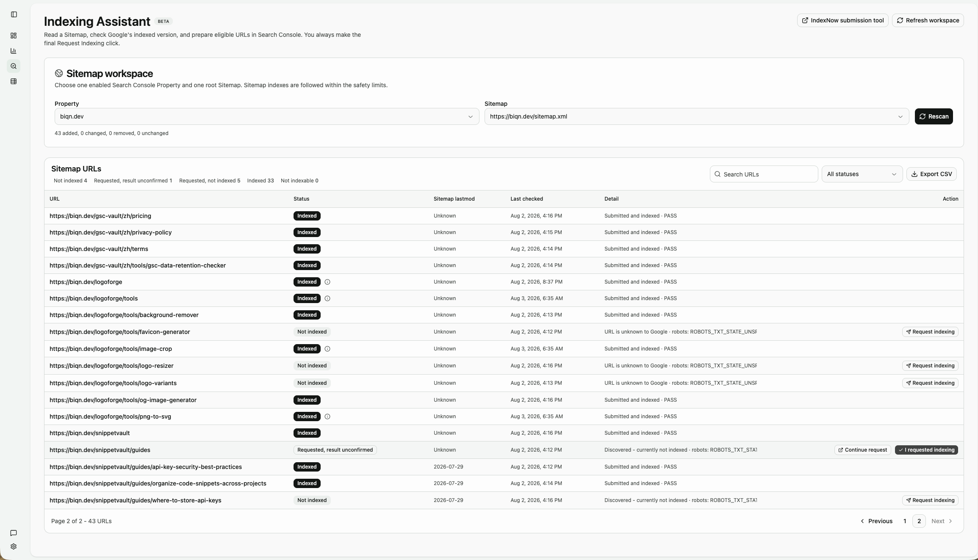This screenshot has width=978, height=560.
Task: Open the Sitemap dropdown with sitemap.xml
Action: coord(697,116)
